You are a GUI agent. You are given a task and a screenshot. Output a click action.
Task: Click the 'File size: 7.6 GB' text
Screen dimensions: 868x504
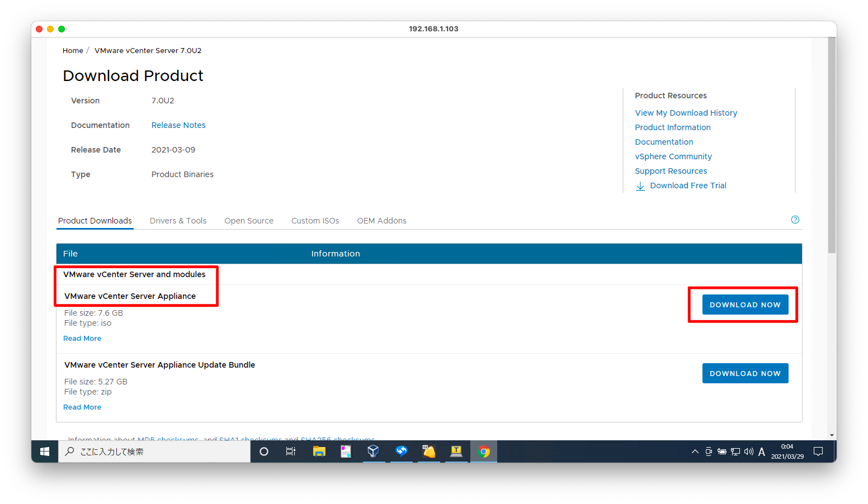pos(93,313)
